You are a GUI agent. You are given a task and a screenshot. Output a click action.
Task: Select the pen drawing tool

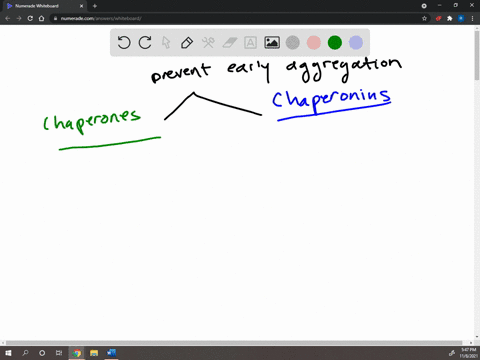coord(187,43)
